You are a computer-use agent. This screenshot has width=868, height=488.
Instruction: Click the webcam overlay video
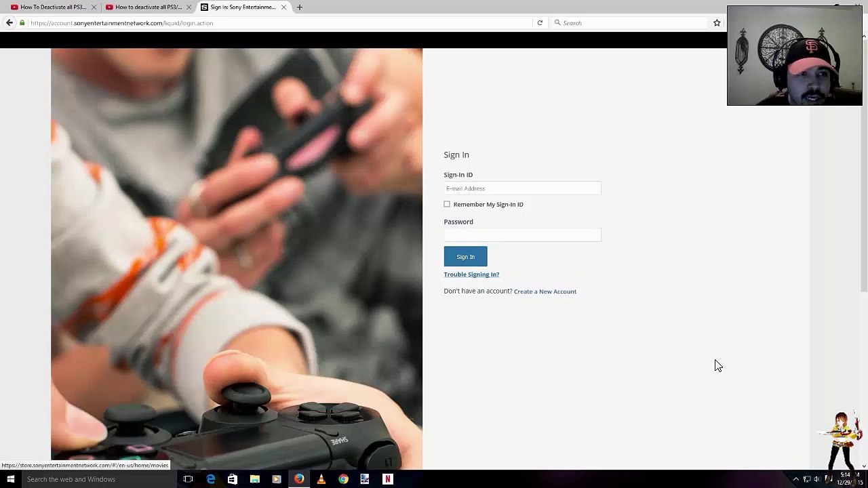[x=795, y=56]
